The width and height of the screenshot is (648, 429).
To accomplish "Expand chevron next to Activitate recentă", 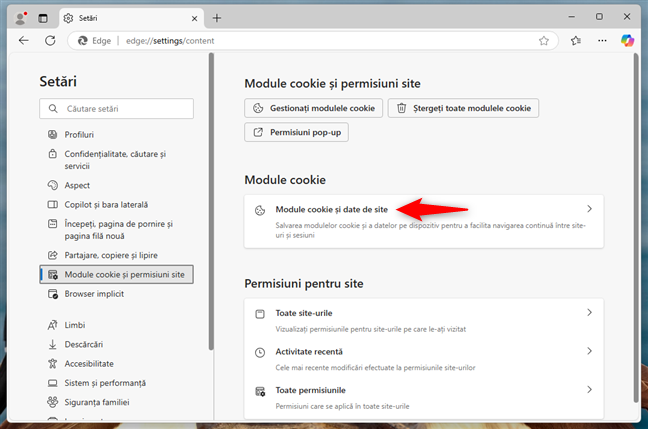I will pos(590,351).
